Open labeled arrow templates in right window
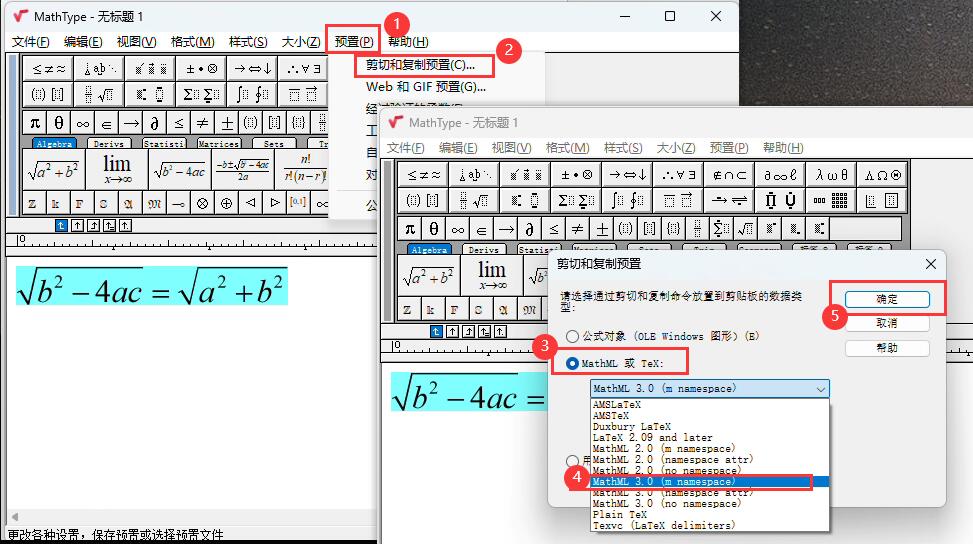 click(x=730, y=200)
